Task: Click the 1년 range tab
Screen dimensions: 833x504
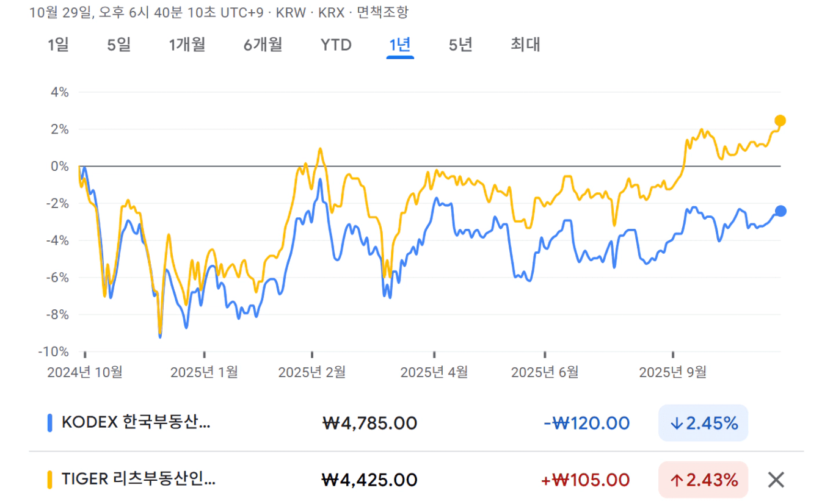Action: pyautogui.click(x=400, y=45)
